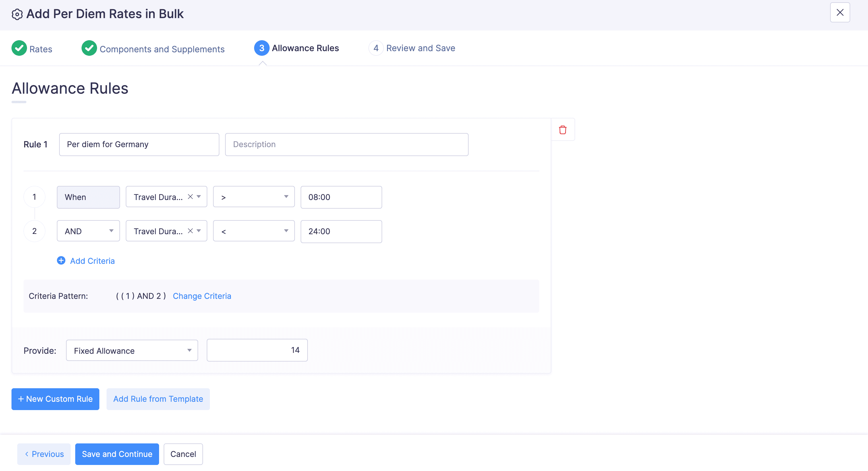Viewport: 868px width, 471px height.
Task: Click the settings gear icon in header
Action: coord(17,14)
